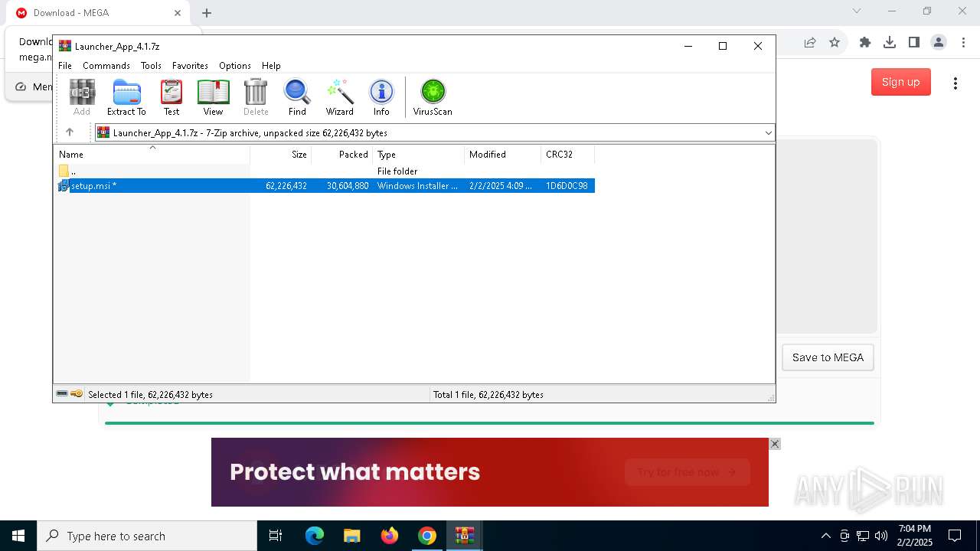Share this page icon in Chrome
The image size is (980, 551).
(x=810, y=43)
